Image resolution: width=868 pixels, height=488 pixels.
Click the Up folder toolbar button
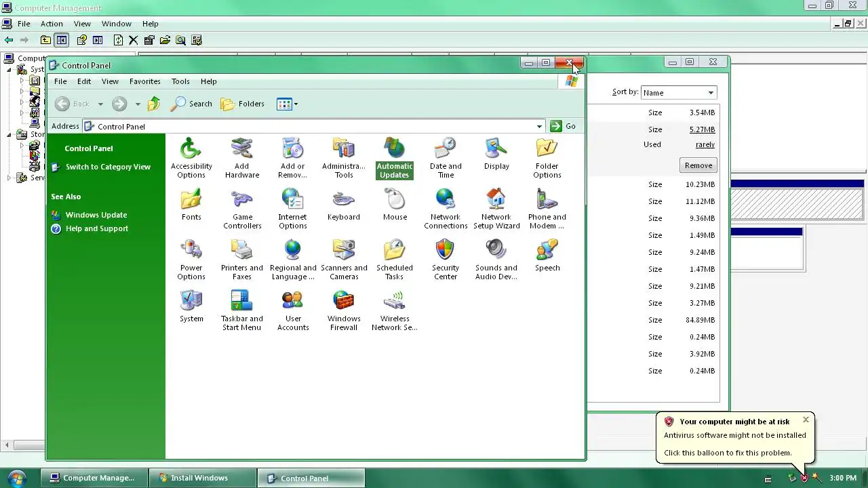(155, 104)
